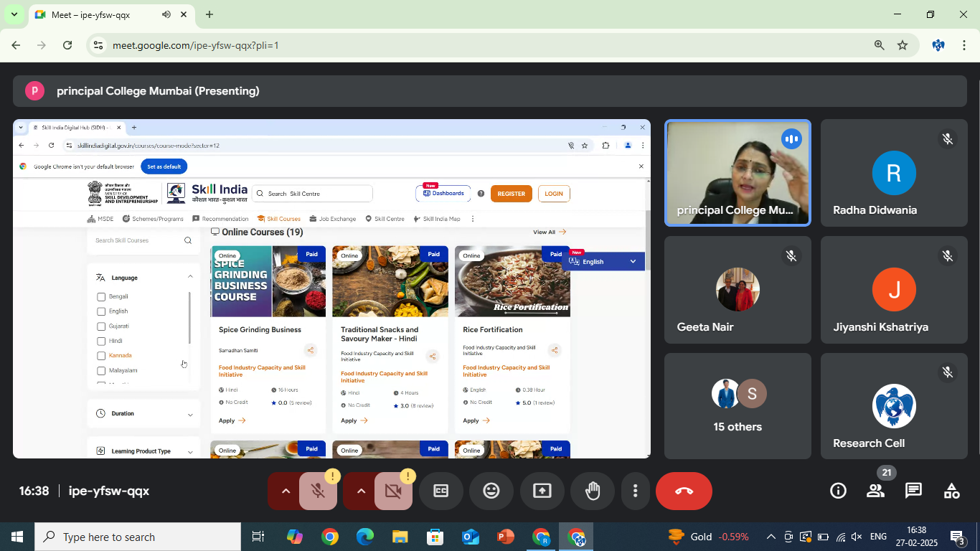
Task: Expand audio settings arrow beside microphone
Action: tap(286, 491)
